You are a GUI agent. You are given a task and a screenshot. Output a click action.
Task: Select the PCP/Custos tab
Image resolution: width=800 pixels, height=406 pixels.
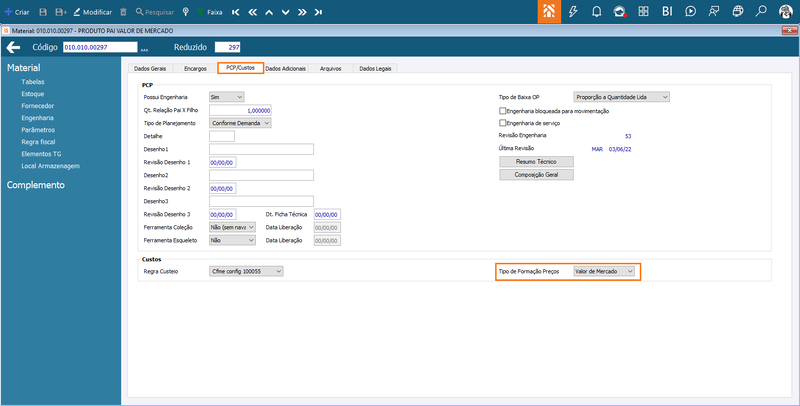tap(240, 68)
